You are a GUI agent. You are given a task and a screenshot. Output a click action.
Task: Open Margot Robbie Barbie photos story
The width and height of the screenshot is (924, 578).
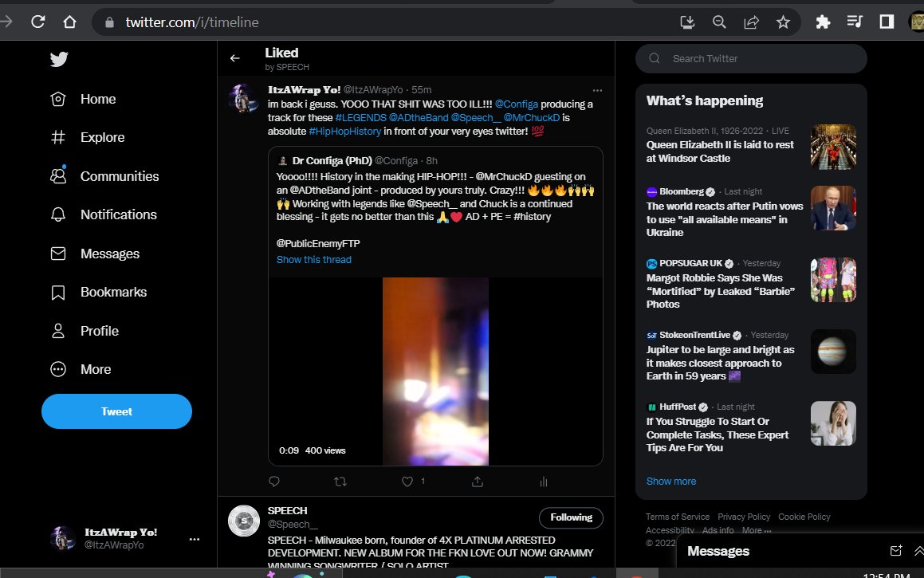pyautogui.click(x=721, y=291)
